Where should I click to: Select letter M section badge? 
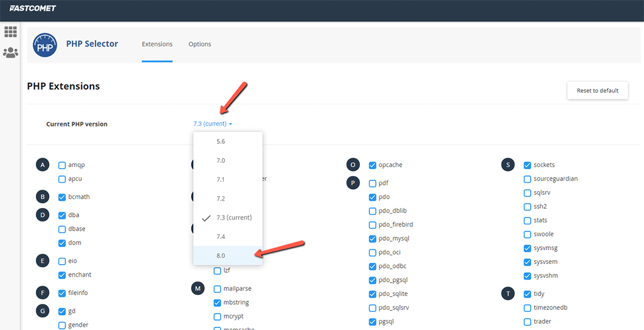coord(198,289)
